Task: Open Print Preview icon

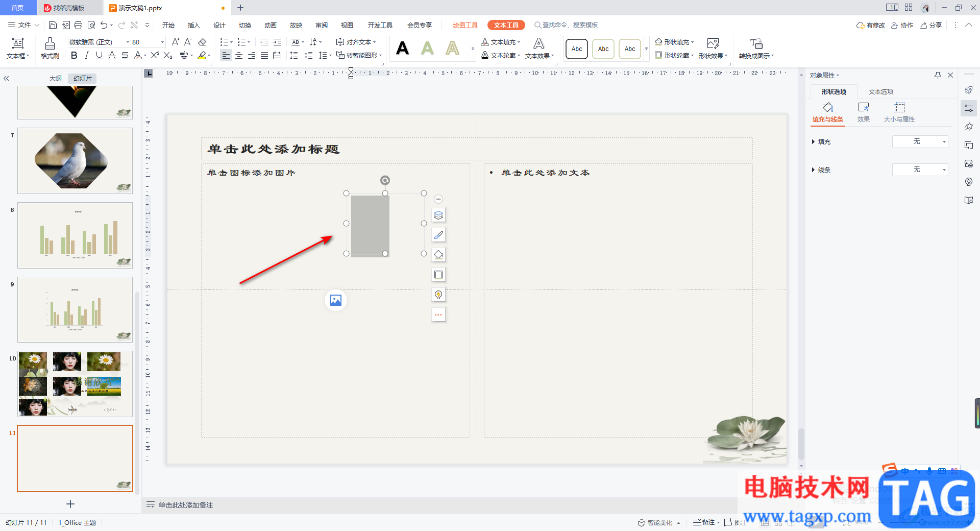Action: tap(91, 25)
